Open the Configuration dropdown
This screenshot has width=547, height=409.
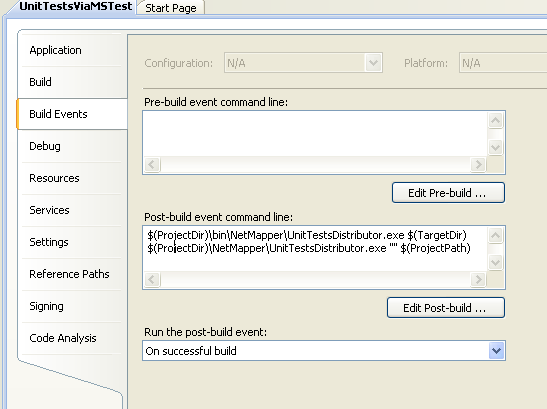tap(303, 63)
